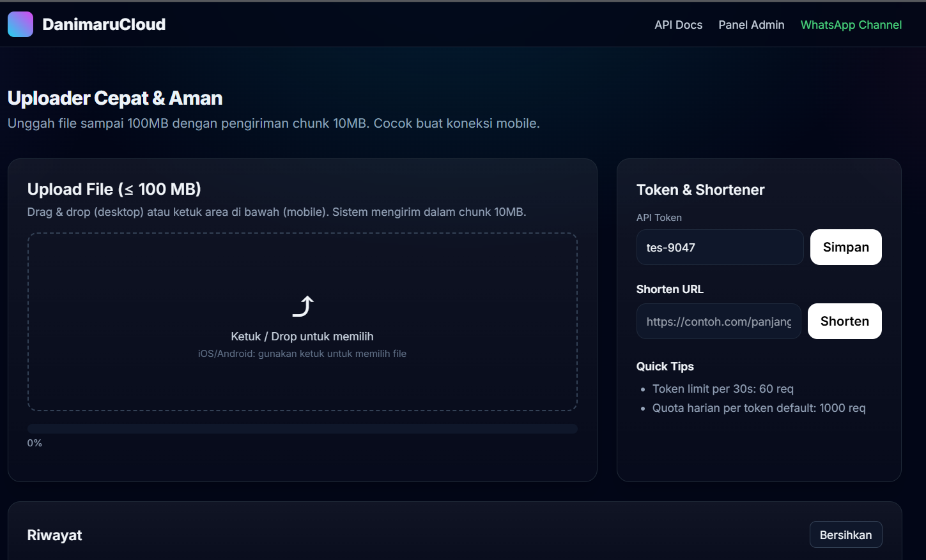This screenshot has width=926, height=560.
Task: Open the API Docs page
Action: click(678, 25)
